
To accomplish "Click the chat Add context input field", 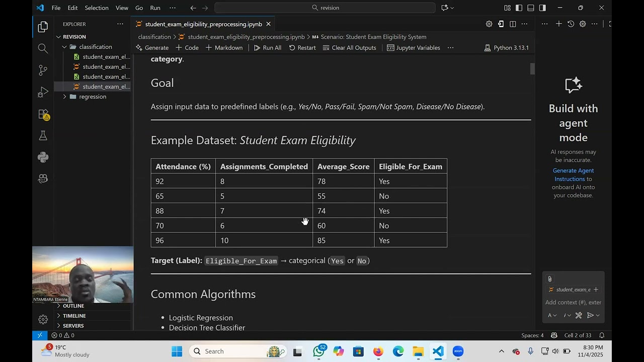I will click(573, 302).
